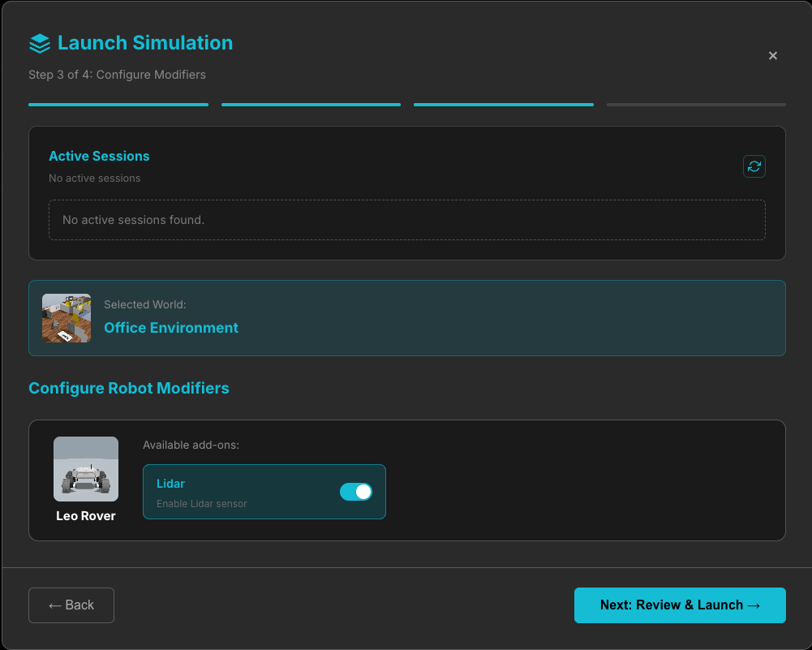Click the third filled progress bar segment
This screenshot has height=650, width=812.
pyautogui.click(x=503, y=105)
